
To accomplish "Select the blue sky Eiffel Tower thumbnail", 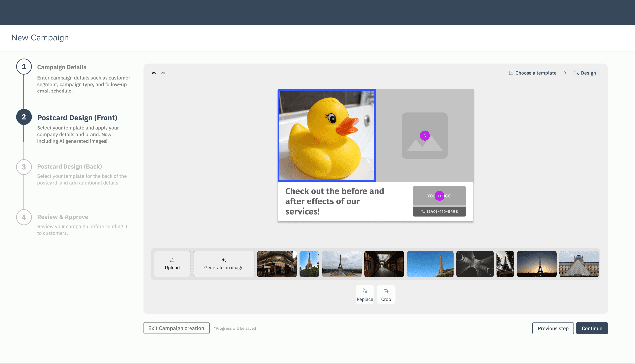I will pyautogui.click(x=430, y=264).
